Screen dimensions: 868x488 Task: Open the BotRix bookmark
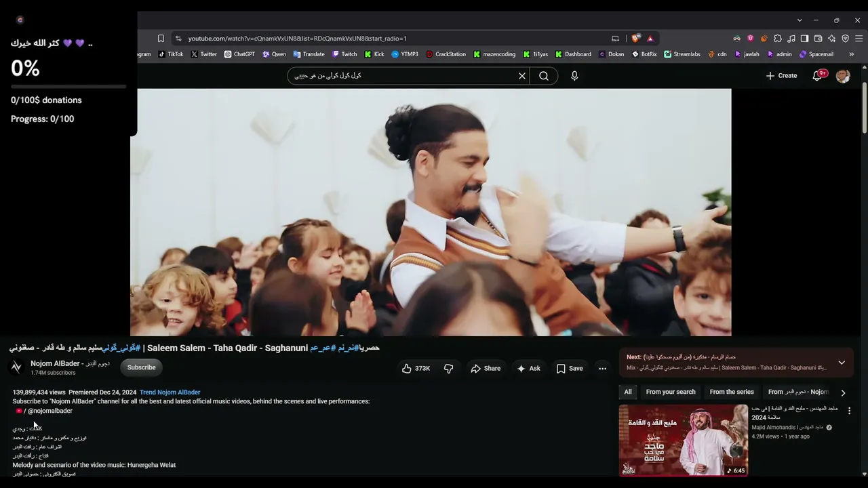pos(644,54)
